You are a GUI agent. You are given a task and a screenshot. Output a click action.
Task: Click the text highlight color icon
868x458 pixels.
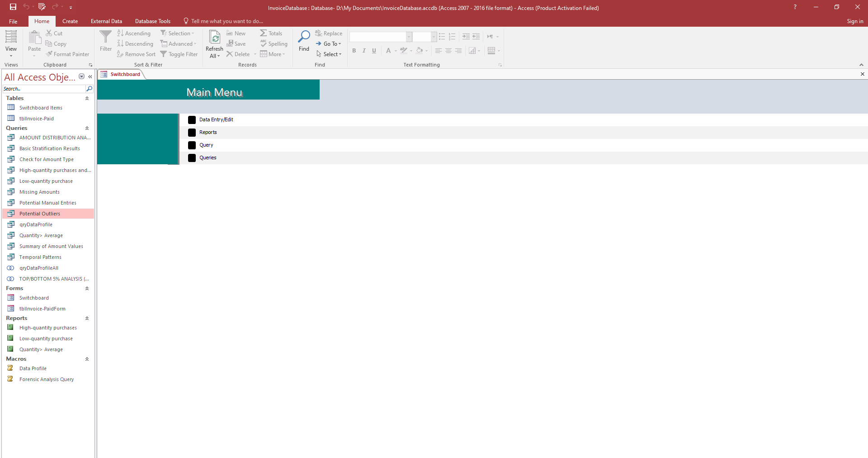pyautogui.click(x=403, y=51)
